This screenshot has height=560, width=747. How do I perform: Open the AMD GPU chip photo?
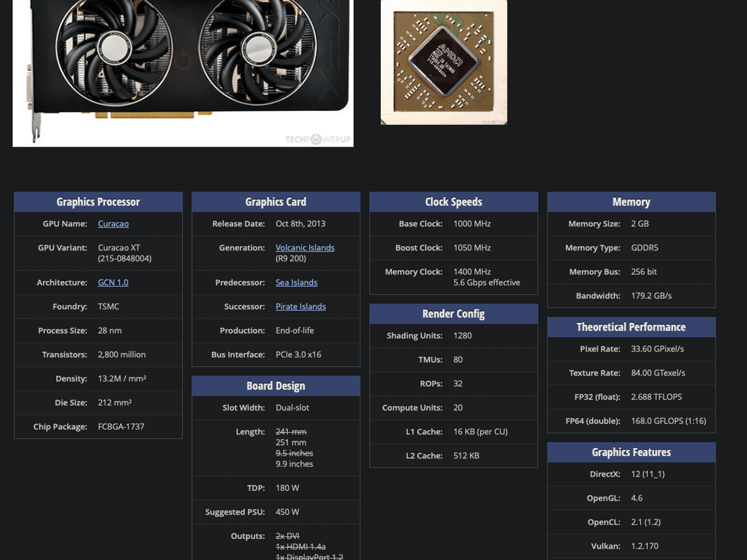[x=444, y=62]
